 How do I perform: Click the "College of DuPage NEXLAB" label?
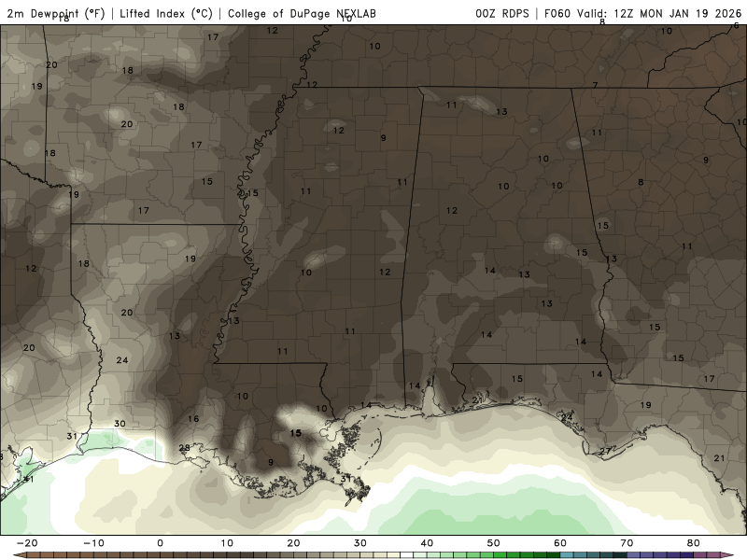pos(302,13)
